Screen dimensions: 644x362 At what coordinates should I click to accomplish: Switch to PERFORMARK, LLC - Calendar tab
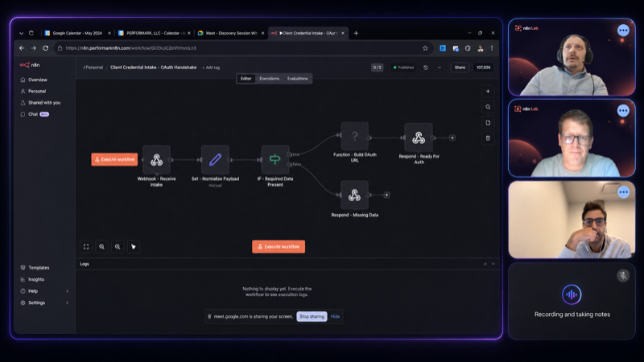(155, 33)
